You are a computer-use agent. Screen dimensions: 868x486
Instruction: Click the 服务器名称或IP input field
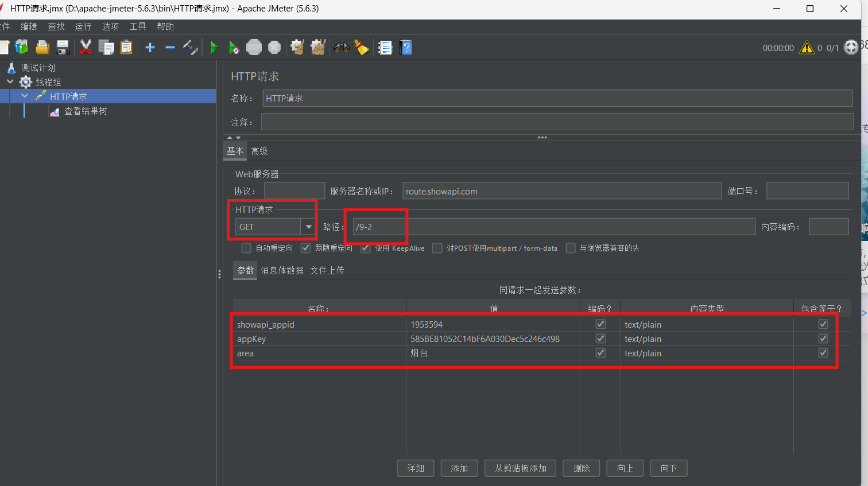pyautogui.click(x=562, y=191)
